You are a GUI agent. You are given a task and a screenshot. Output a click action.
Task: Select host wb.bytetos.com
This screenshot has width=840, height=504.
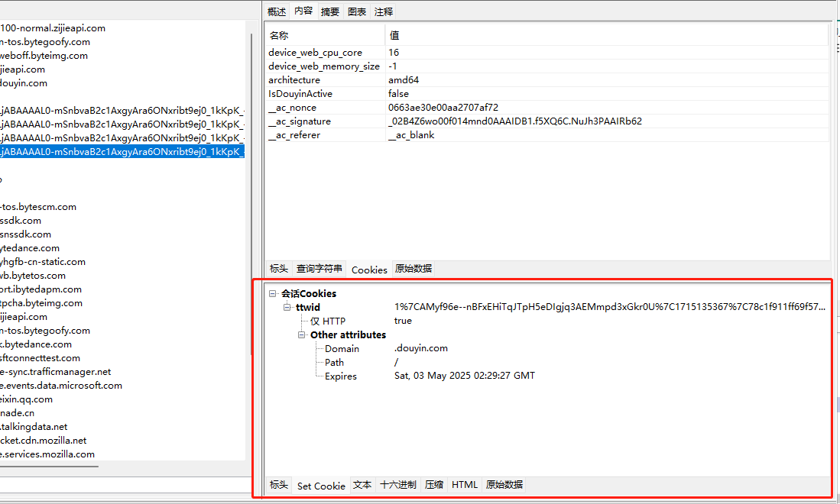point(33,276)
